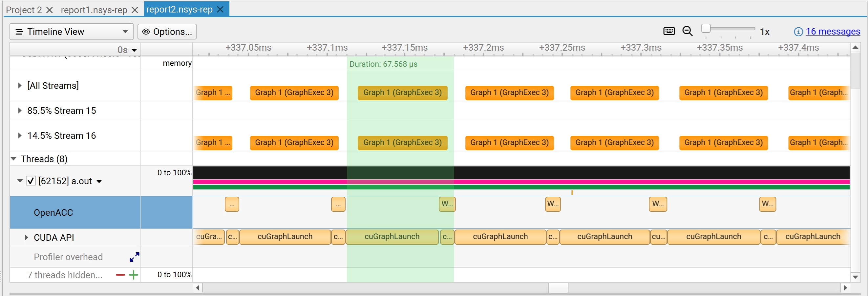868x296 pixels.
Task: Click the hamburger icon in Timeline View selector
Action: 19,31
